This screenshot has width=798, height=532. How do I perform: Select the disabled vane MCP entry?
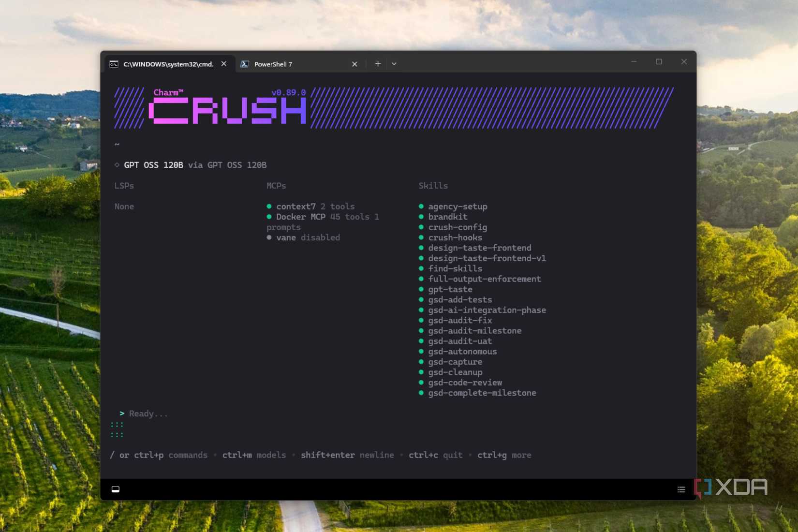(303, 237)
